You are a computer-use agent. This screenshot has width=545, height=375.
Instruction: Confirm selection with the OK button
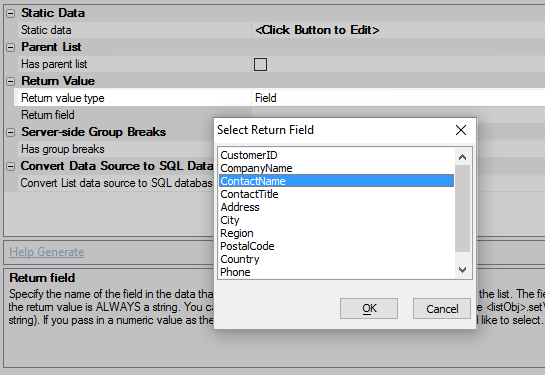click(x=369, y=309)
